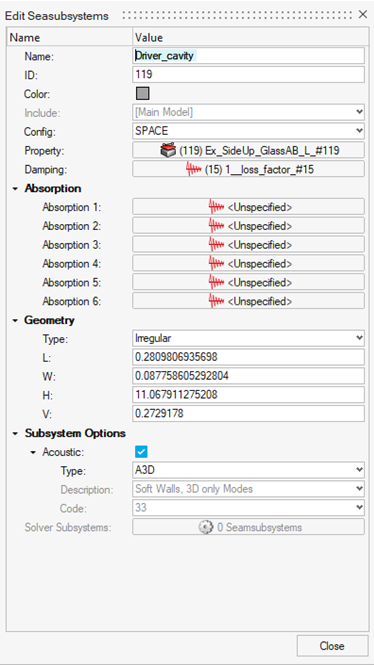
Task: Click the Absorption 3 curve icon
Action: (217, 244)
